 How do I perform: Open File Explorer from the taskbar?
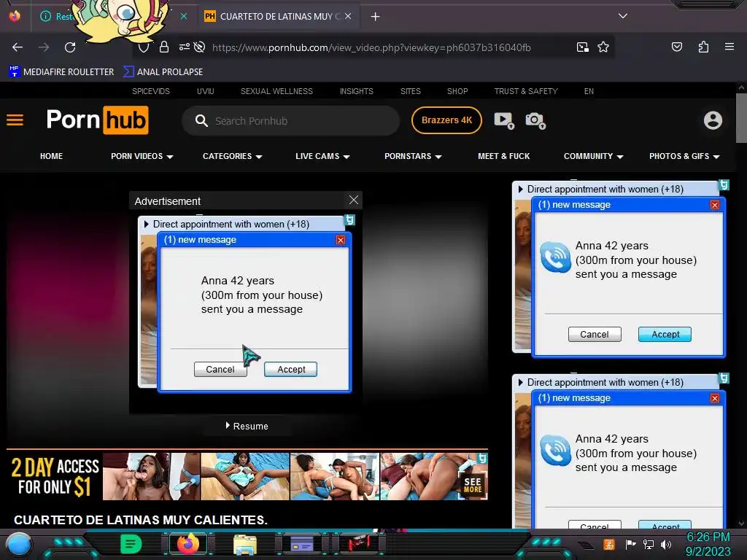point(245,544)
